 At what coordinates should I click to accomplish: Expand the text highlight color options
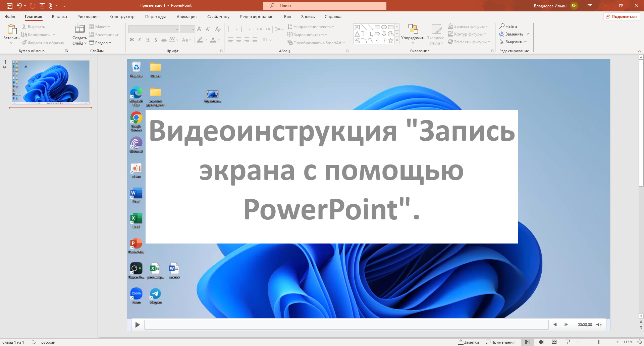pyautogui.click(x=206, y=40)
